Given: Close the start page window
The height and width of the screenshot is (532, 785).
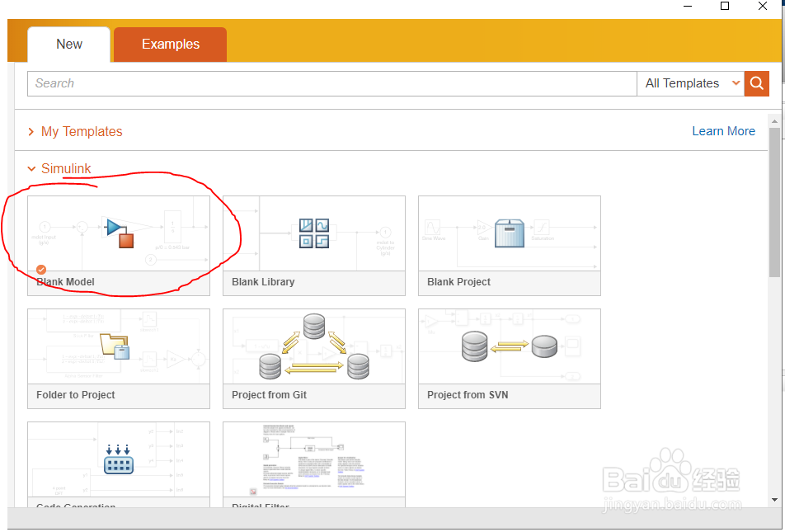Looking at the screenshot, I should (x=763, y=6).
